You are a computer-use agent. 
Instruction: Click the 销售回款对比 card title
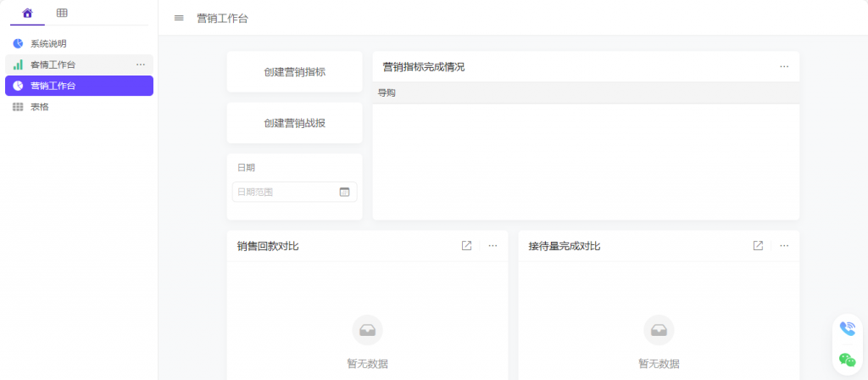[x=268, y=246]
